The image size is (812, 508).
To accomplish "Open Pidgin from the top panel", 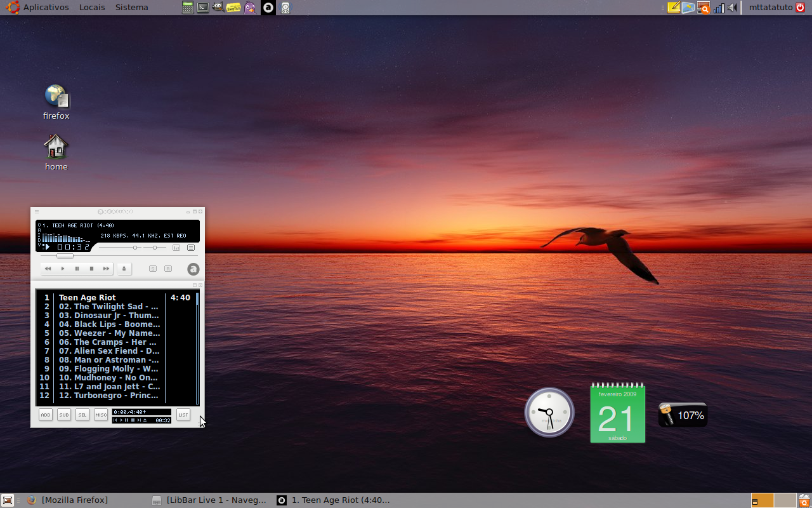I will tap(250, 8).
